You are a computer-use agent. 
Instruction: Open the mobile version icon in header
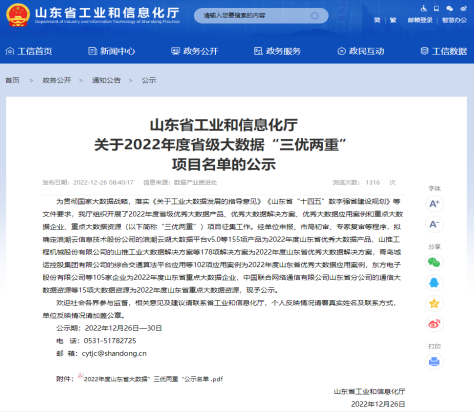(x=436, y=8)
